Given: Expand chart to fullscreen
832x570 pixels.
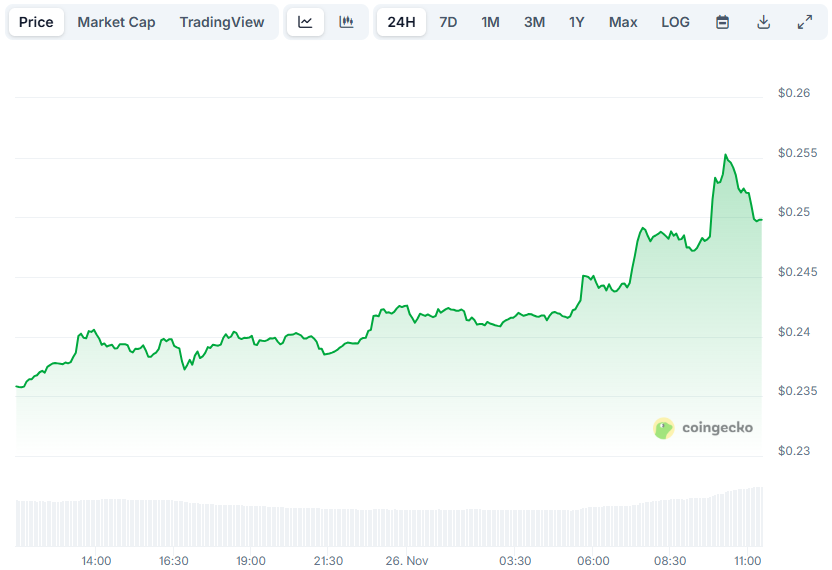Looking at the screenshot, I should (804, 22).
